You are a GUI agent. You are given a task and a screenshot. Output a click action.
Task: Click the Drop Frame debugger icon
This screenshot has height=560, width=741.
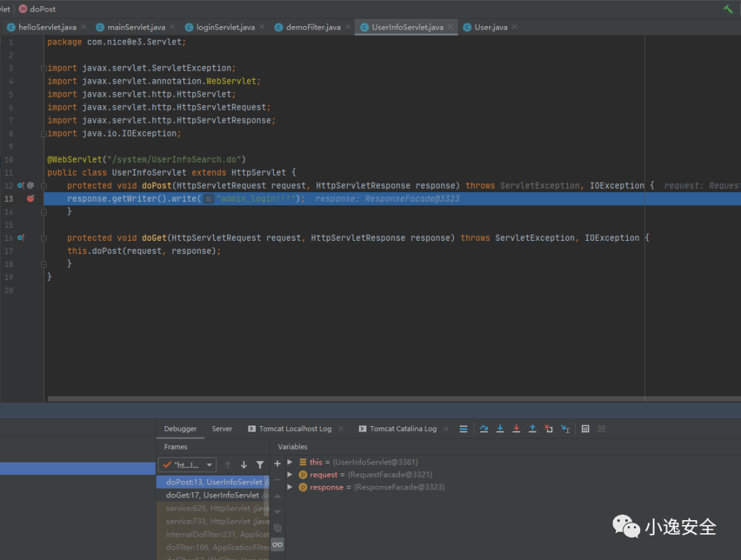548,429
